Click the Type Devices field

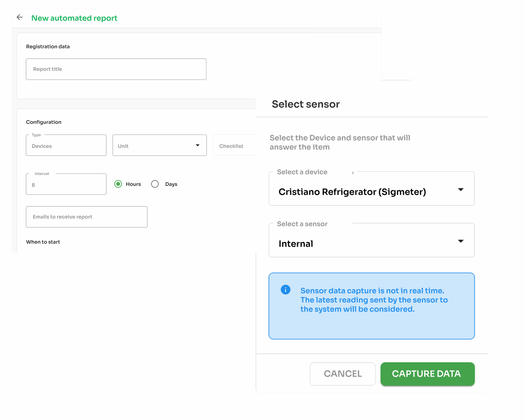coord(66,146)
